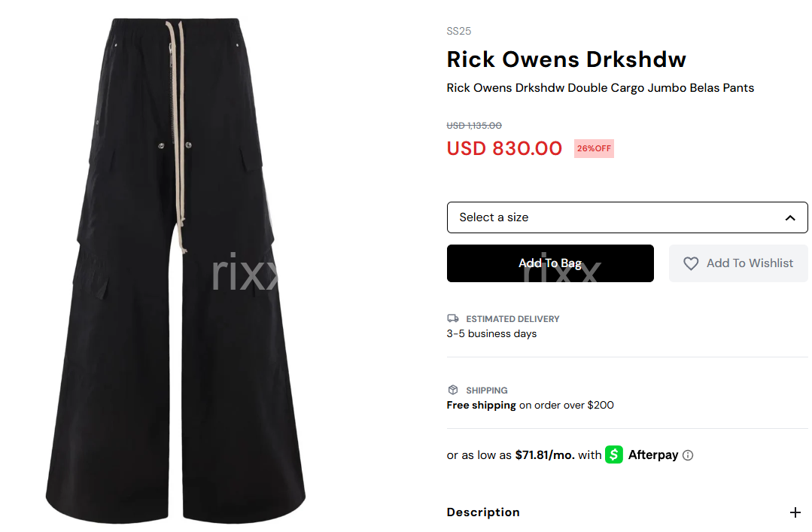Click the USD 830.00 sale price
The height and width of the screenshot is (532, 812).
tap(504, 149)
